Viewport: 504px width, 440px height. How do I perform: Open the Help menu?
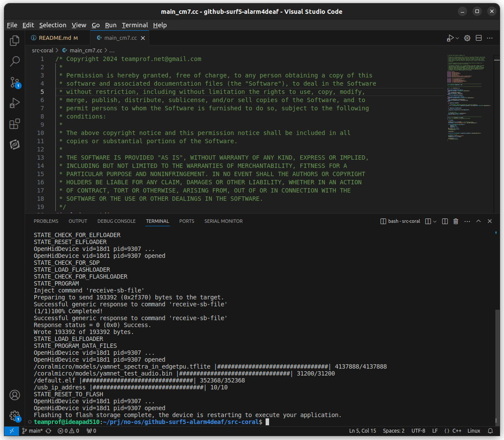click(x=160, y=25)
